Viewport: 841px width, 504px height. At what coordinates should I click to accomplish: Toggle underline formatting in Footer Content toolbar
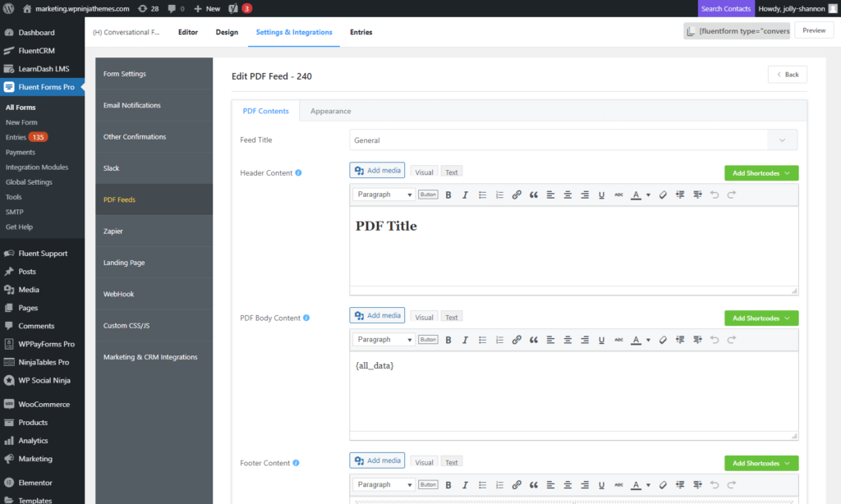[601, 484]
